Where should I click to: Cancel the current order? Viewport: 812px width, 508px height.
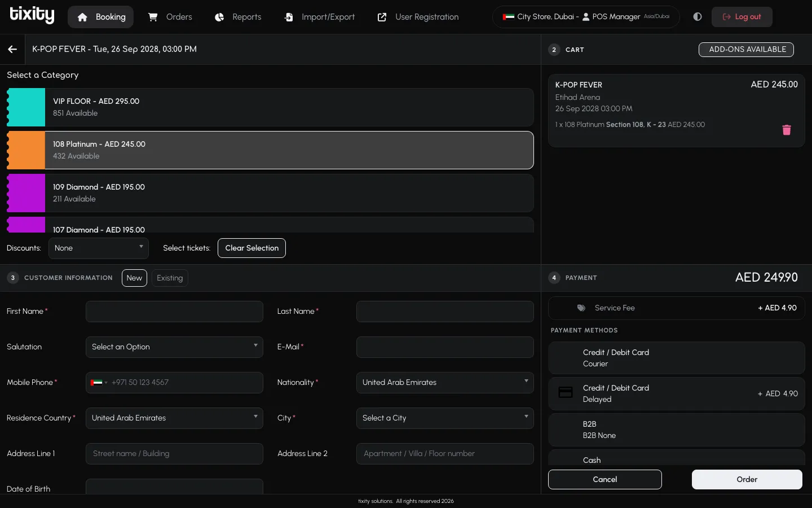tap(605, 480)
